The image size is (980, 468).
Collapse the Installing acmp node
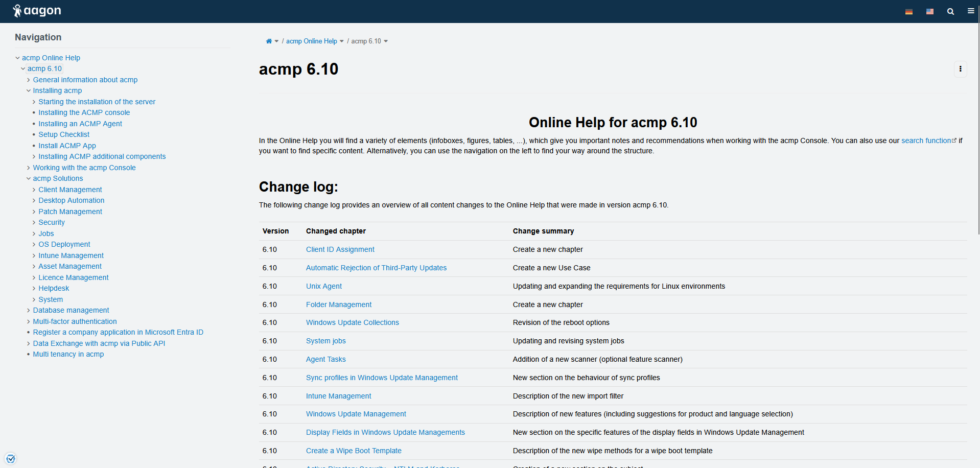click(29, 90)
